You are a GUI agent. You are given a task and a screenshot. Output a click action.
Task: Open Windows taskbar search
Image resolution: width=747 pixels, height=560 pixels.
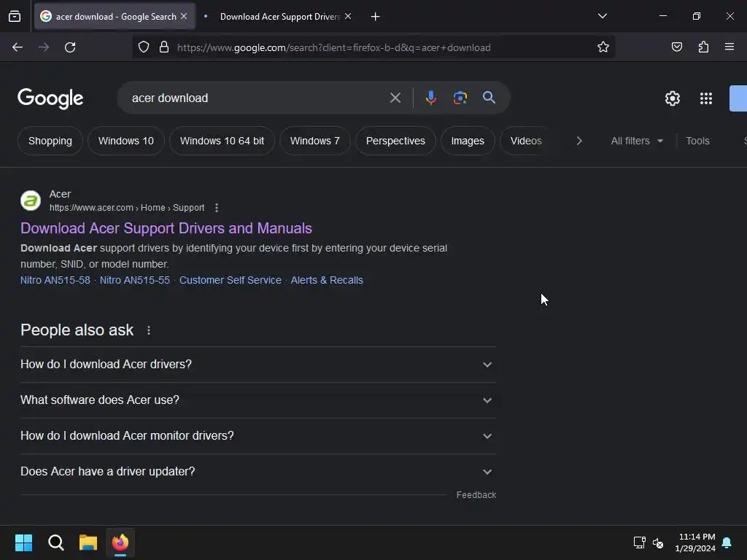tap(55, 542)
